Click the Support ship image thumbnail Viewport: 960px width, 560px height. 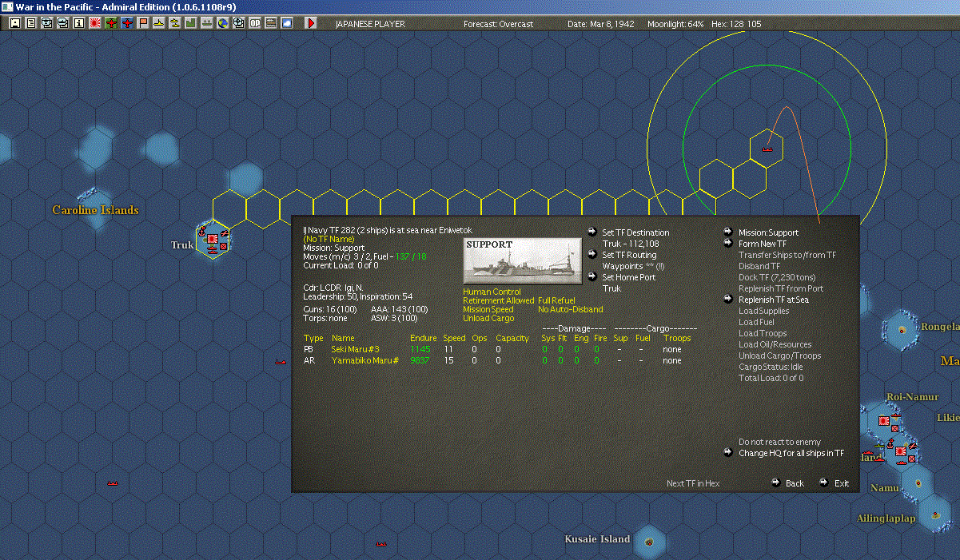523,260
